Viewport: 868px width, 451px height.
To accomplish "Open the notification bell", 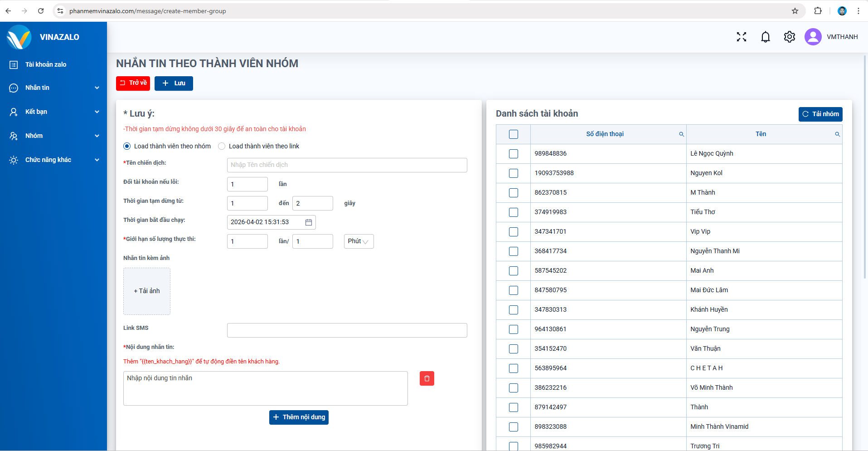I will [765, 37].
